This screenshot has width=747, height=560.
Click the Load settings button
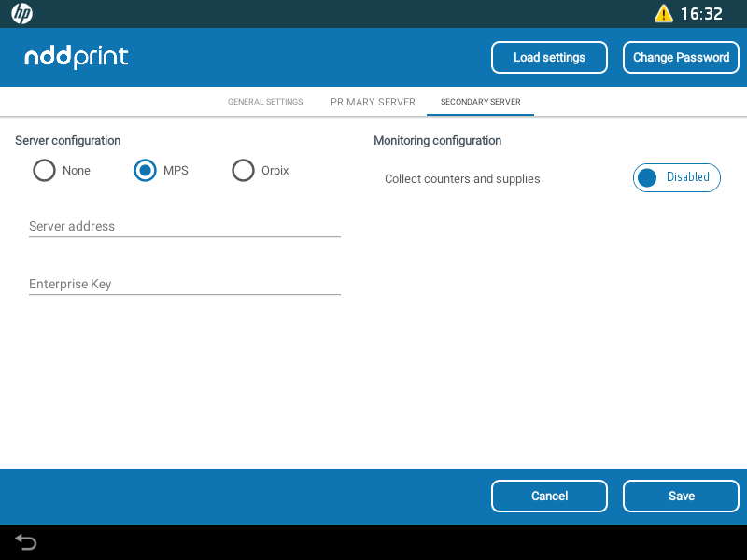pyautogui.click(x=549, y=57)
